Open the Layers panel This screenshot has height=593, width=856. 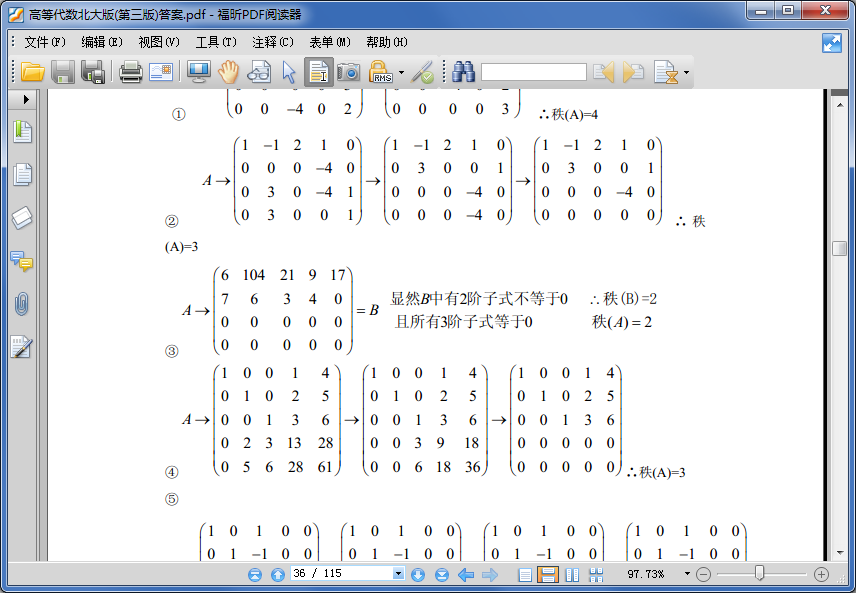[22, 218]
